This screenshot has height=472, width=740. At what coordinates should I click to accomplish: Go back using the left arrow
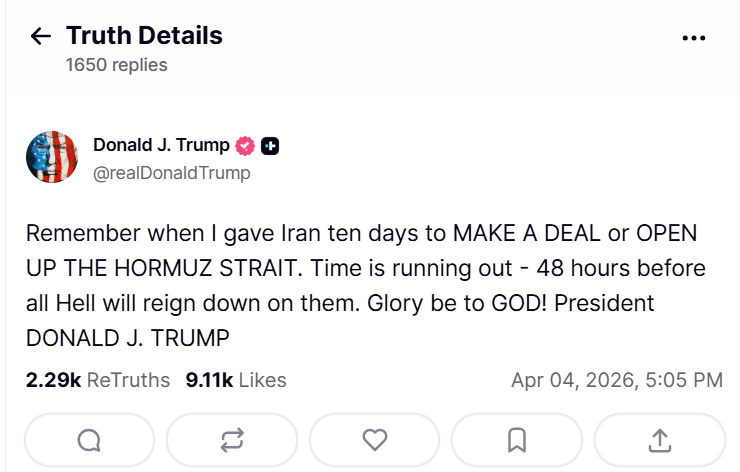(41, 37)
